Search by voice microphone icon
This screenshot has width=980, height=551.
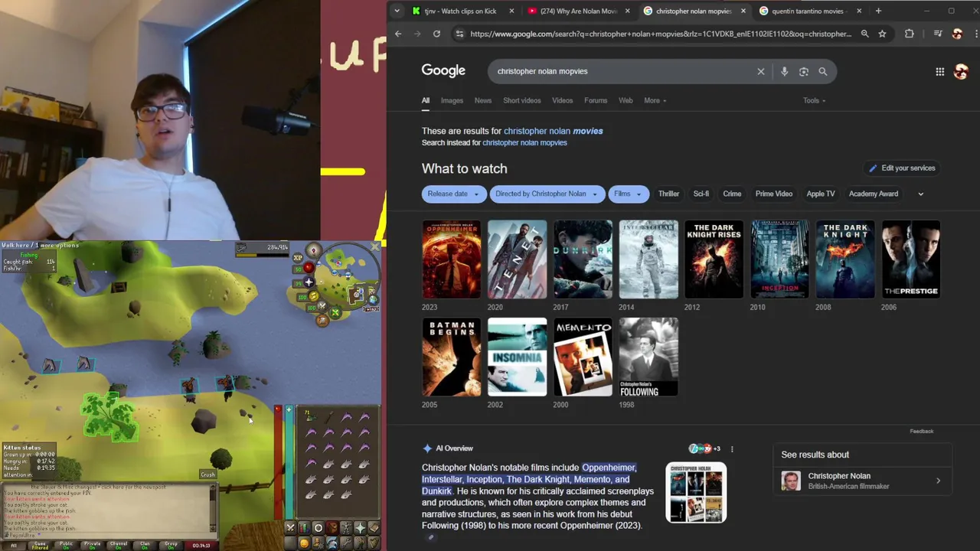(784, 71)
